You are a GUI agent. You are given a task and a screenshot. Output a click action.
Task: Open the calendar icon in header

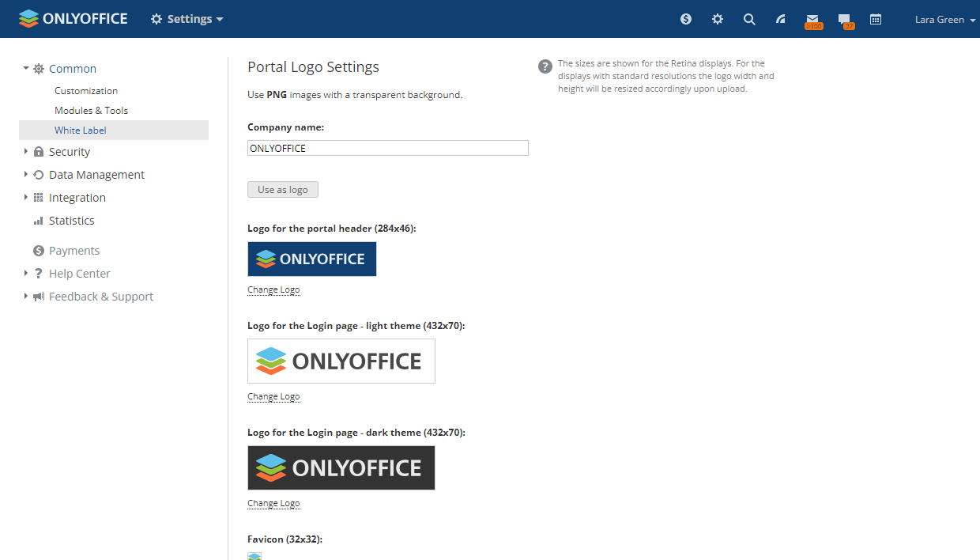[876, 19]
